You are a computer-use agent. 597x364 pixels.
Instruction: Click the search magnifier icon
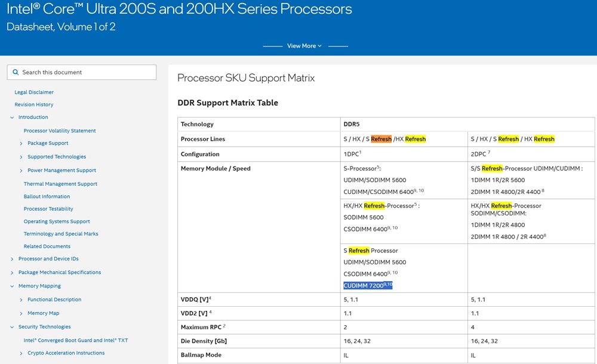16,72
